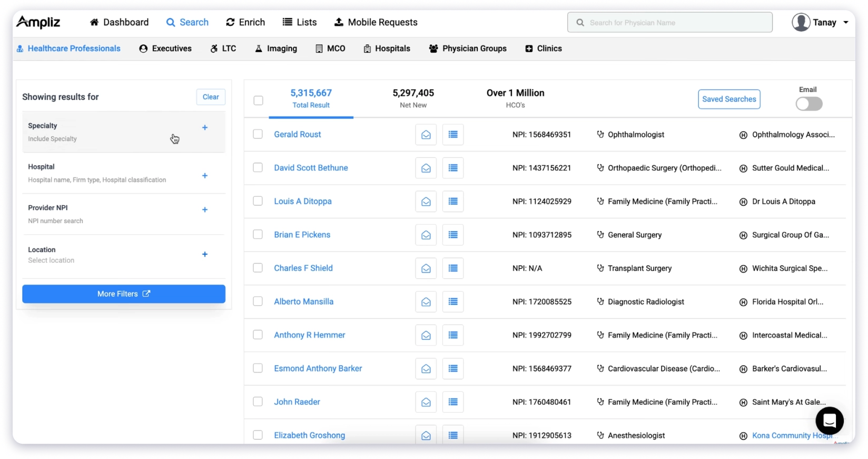This screenshot has height=459, width=868.
Task: Click the Ampliz logo
Action: 38,22
